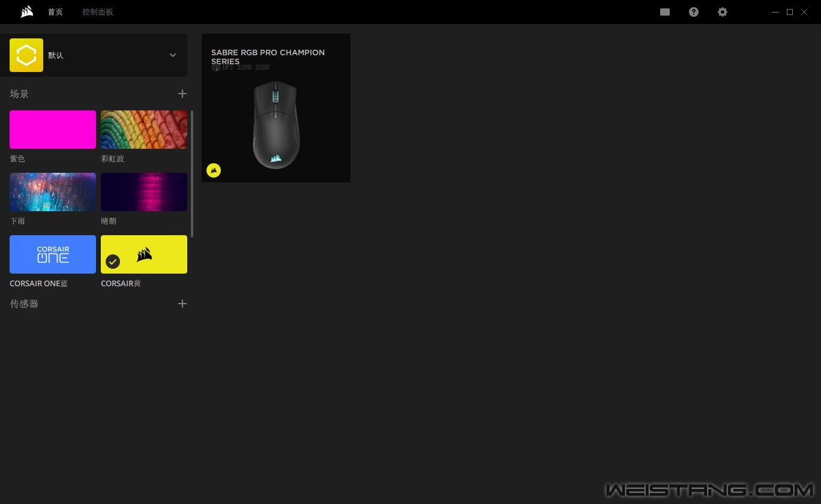Image resolution: width=821 pixels, height=504 pixels.
Task: Click the CORSAIR黄 label
Action: pos(121,284)
